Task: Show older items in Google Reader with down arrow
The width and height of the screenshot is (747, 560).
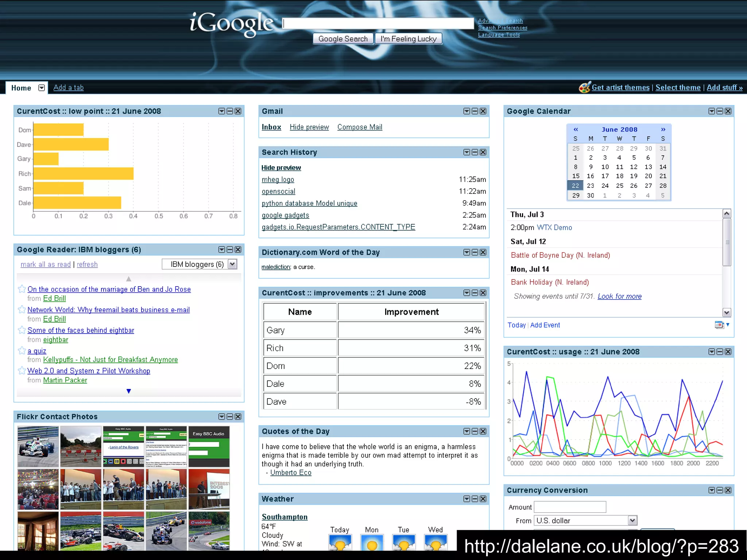Action: pos(128,391)
